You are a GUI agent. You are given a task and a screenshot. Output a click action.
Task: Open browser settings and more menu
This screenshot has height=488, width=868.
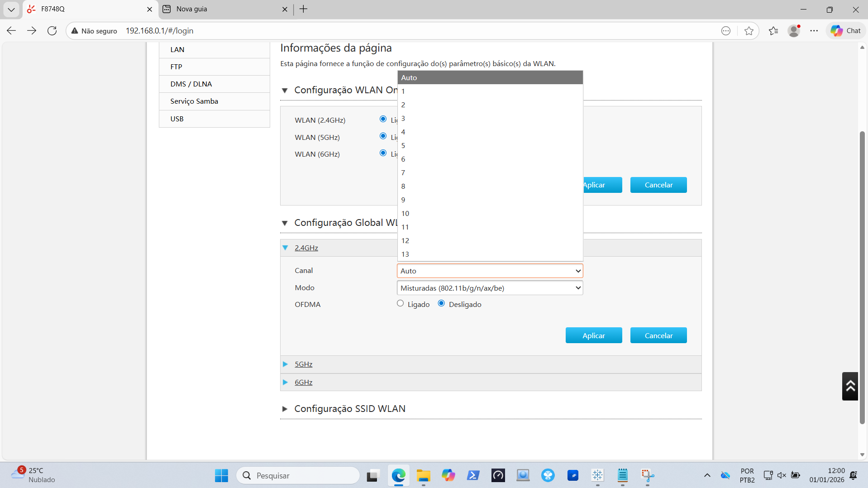click(814, 31)
